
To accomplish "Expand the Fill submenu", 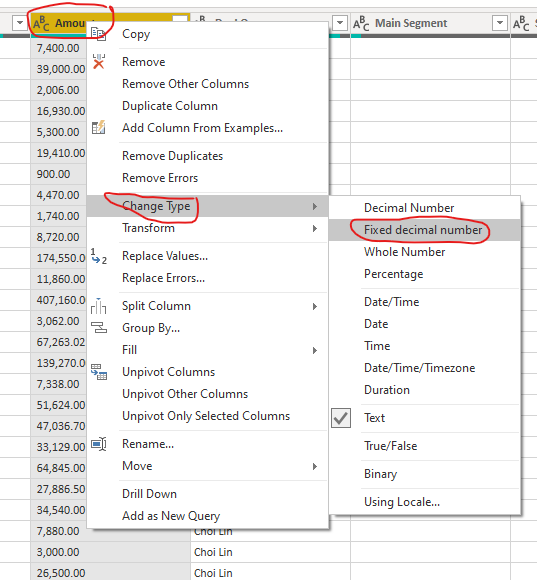I will pos(208,350).
